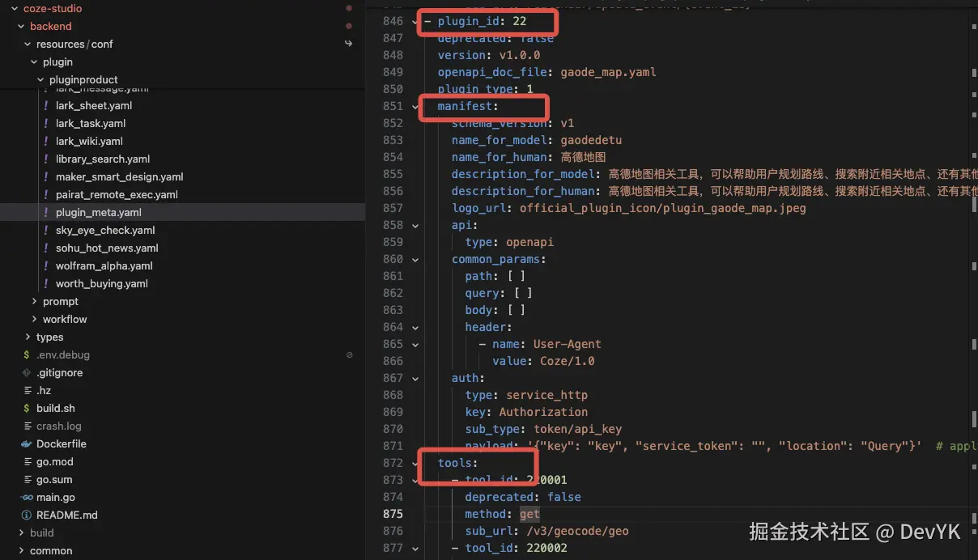Click the logo_url path on line 857

[x=663, y=208]
